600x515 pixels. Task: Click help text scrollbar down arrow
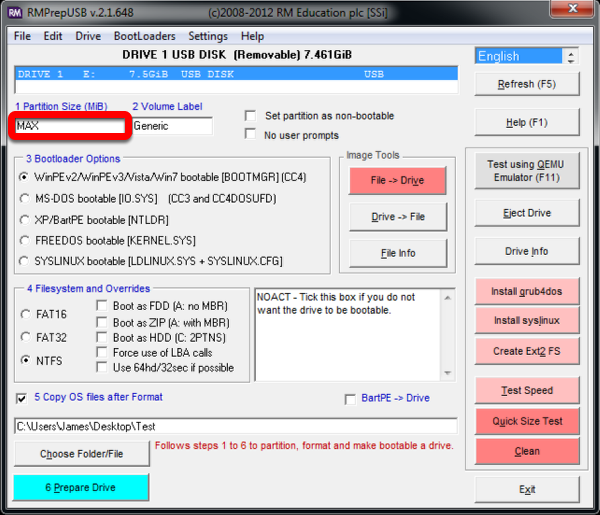(x=448, y=373)
